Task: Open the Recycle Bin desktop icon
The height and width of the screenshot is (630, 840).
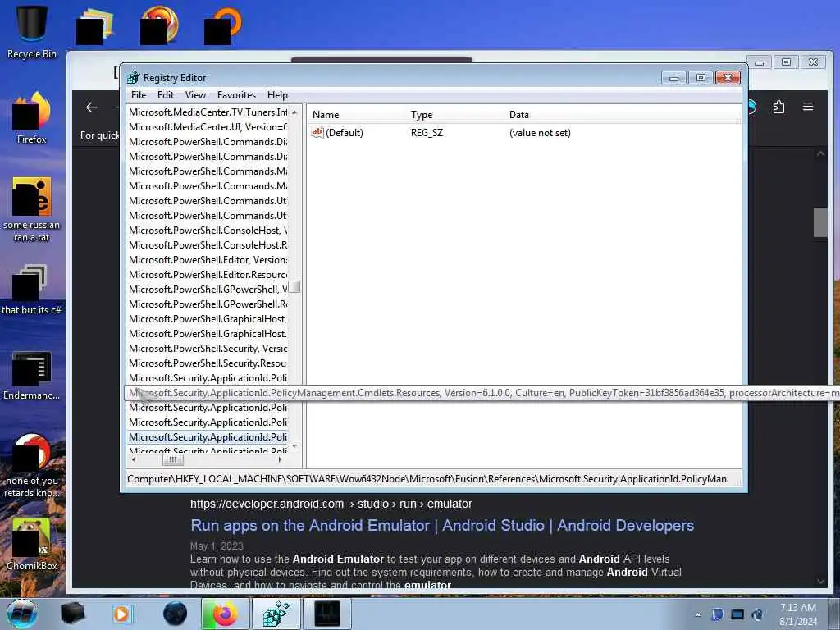Action: tap(32, 32)
